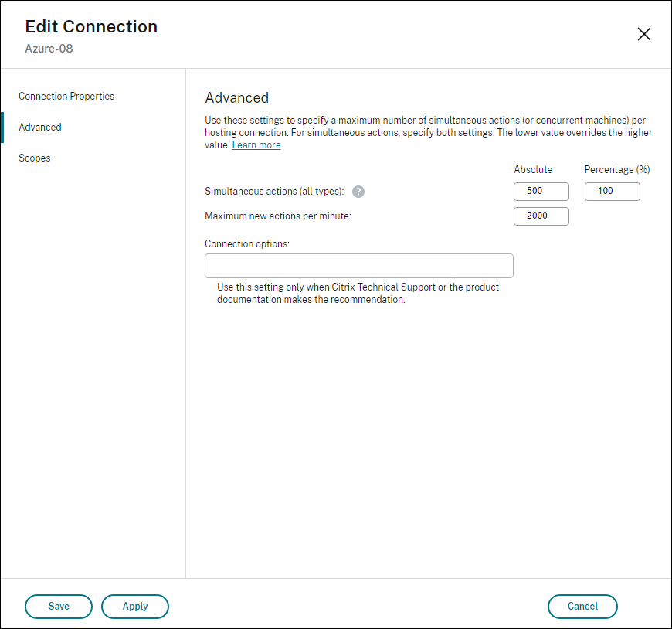Cancel editing the Azure-08 connection

582,607
